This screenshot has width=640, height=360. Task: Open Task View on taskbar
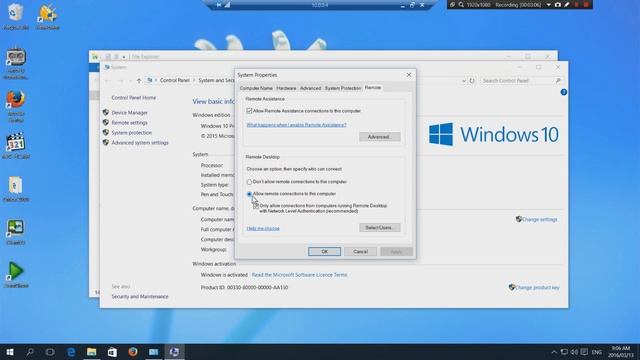50,352
